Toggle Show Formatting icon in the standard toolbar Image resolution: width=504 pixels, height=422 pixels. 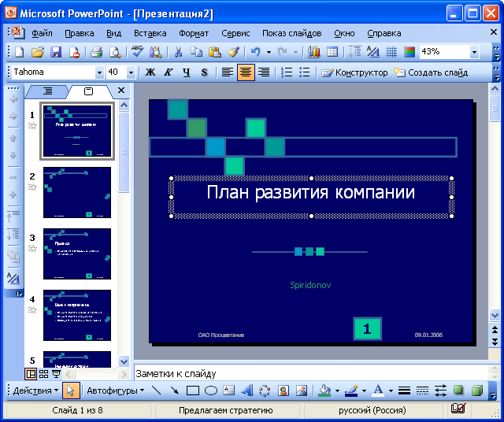click(372, 52)
